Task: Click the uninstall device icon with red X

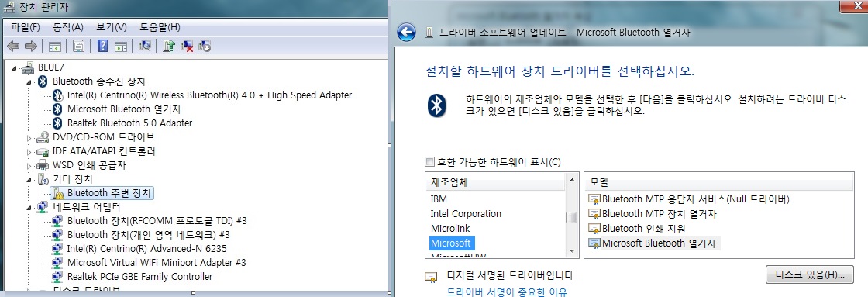Action: tap(187, 46)
